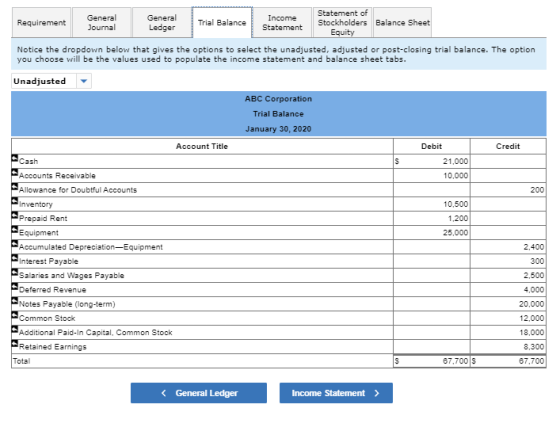Click the arrow icon beside Common Stock
Viewport: 560px width, 431px height.
coord(15,315)
